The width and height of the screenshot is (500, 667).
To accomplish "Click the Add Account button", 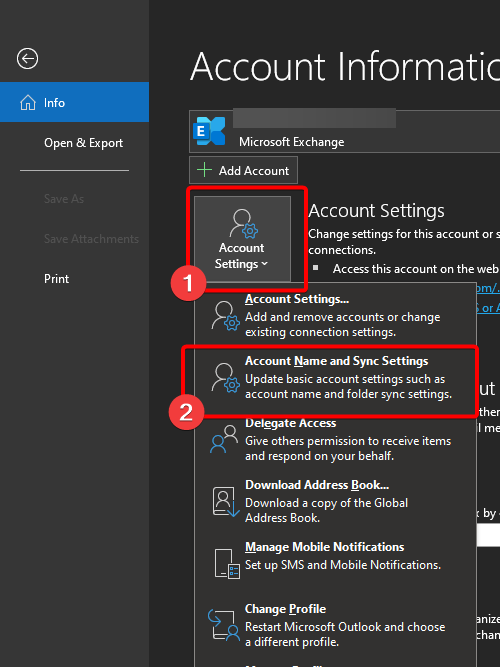I will click(x=243, y=170).
